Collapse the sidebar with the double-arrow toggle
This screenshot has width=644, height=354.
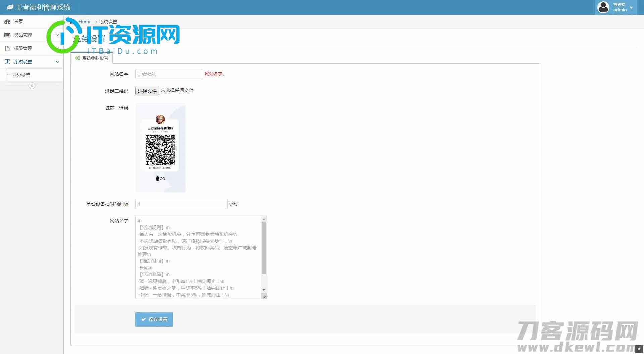point(32,86)
